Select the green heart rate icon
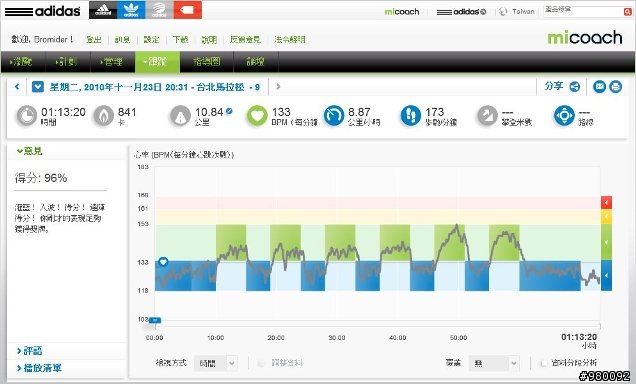Screen dimensions: 636x384 click(257, 116)
